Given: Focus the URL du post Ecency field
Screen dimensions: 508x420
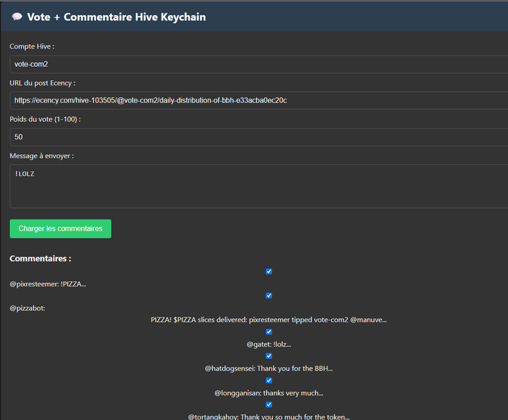Looking at the screenshot, I should (259, 101).
